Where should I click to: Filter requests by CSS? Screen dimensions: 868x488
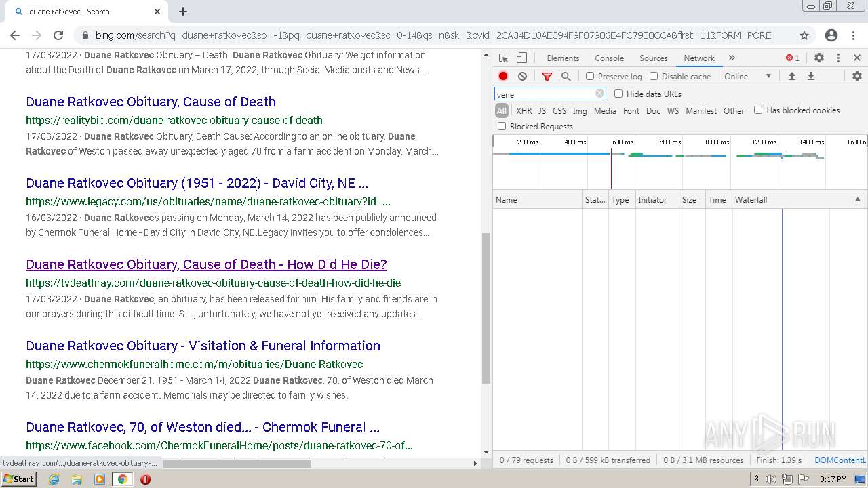[559, 110]
